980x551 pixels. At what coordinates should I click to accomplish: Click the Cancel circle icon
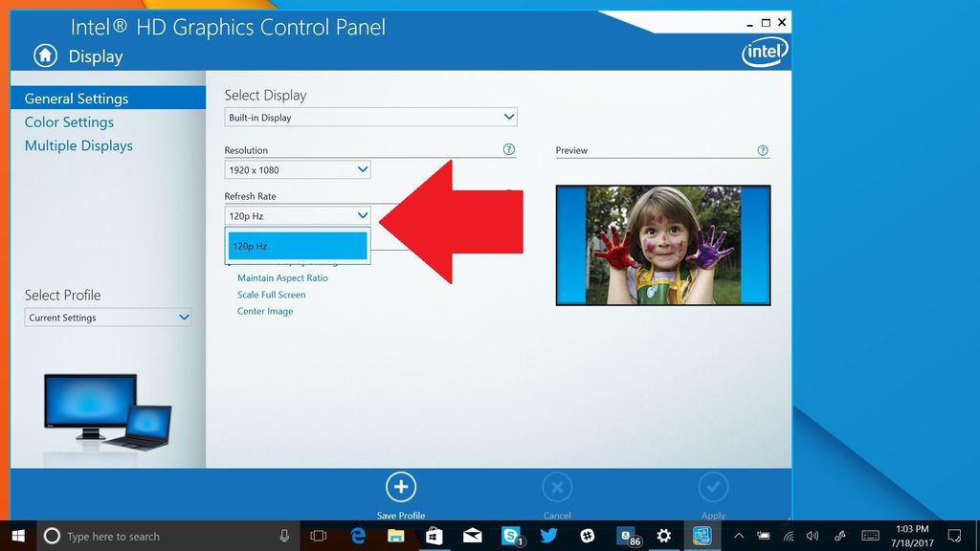(557, 486)
